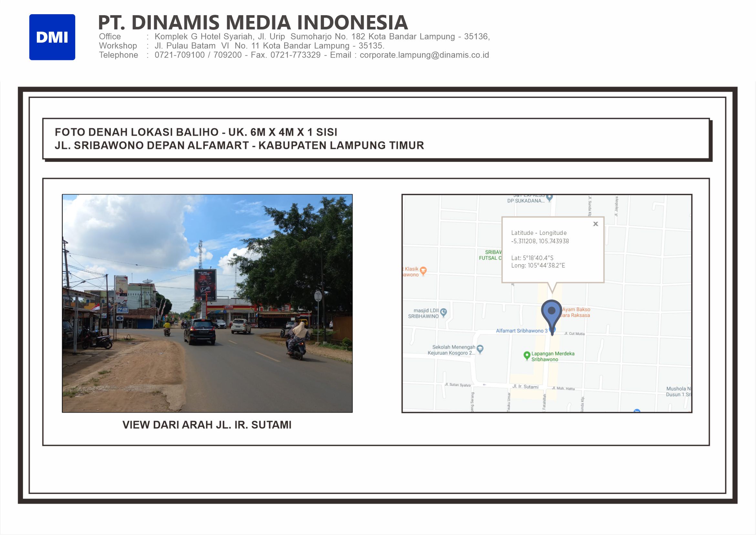Click telephone number 0721-709100 / 709200
The height and width of the screenshot is (535, 756).
click(198, 55)
